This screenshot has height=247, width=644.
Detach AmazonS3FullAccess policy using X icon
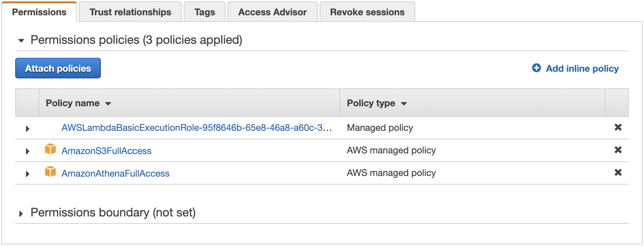618,150
